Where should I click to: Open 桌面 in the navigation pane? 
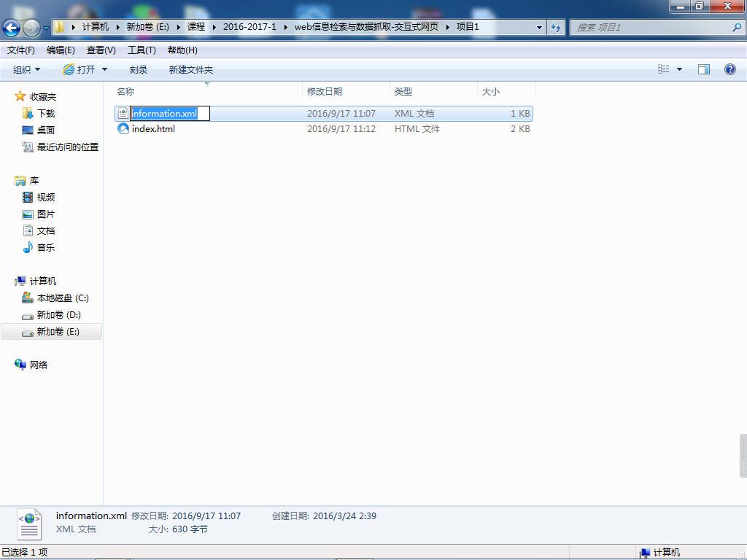(39, 130)
